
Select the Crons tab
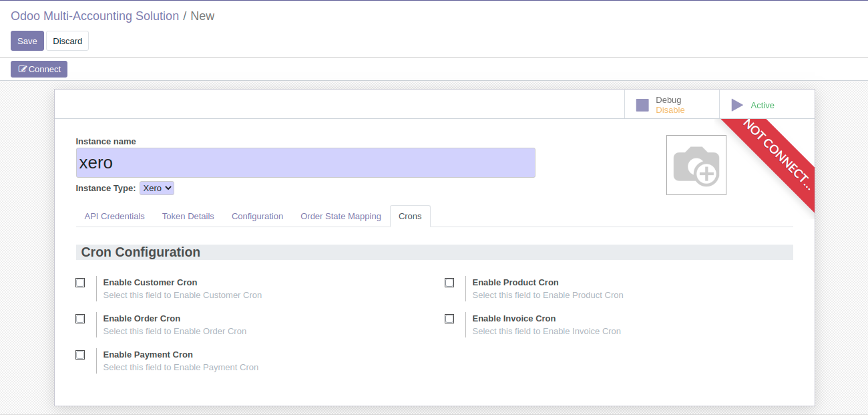(x=410, y=217)
